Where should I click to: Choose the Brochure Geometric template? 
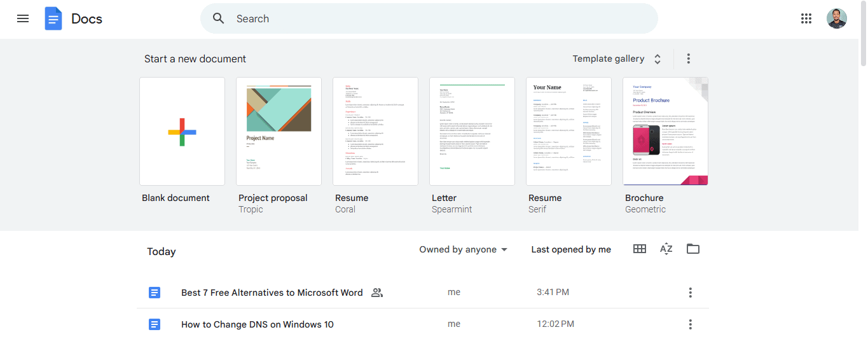(x=665, y=131)
